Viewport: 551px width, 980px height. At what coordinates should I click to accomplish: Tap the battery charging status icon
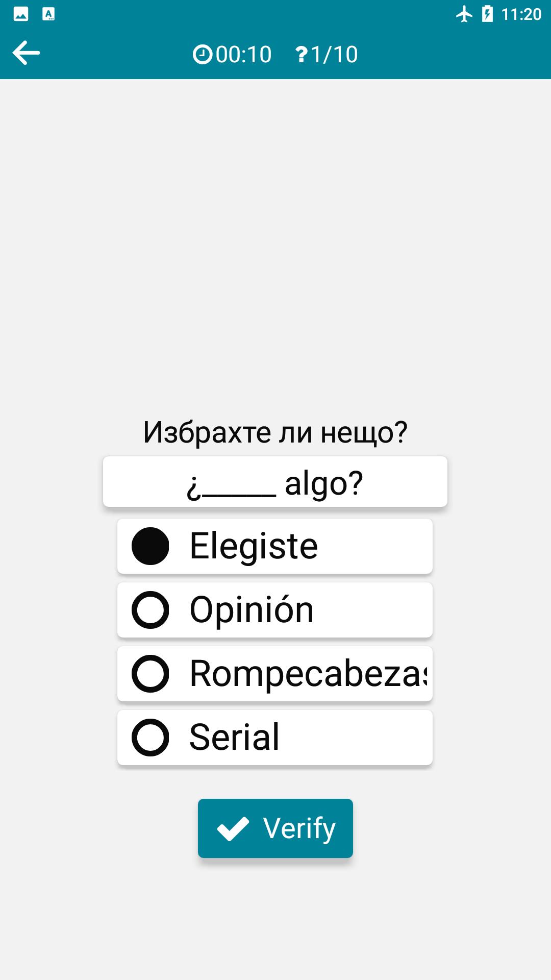(x=487, y=14)
